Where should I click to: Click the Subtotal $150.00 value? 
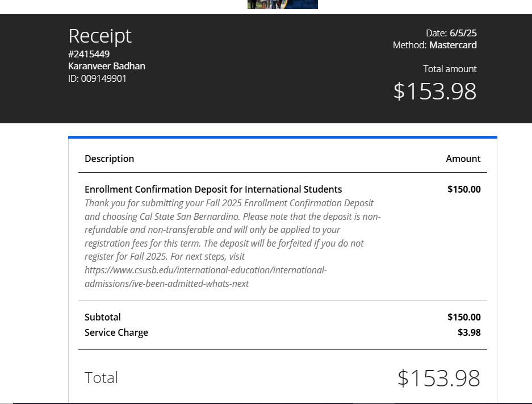pos(464,317)
